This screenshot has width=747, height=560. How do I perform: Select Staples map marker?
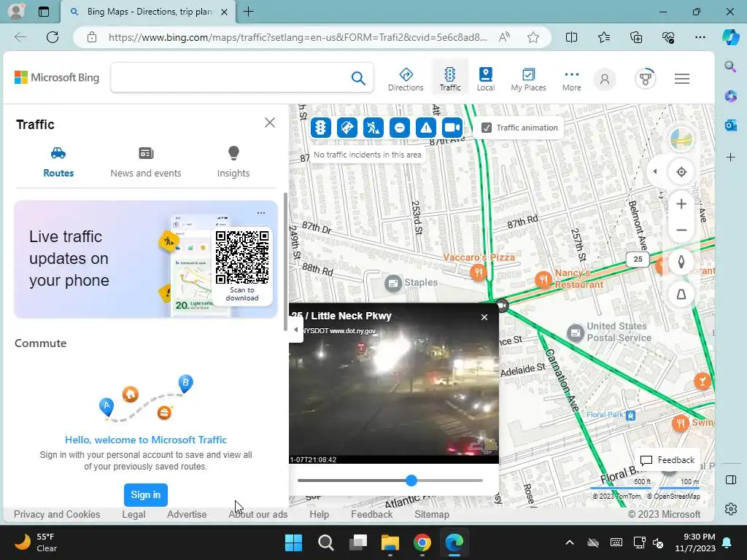click(x=393, y=284)
